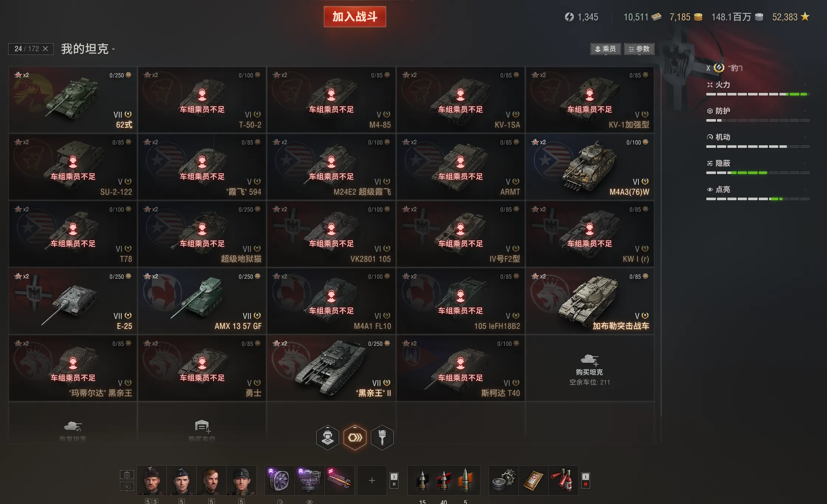
Task: Select the 62式 tank card
Action: tap(73, 100)
